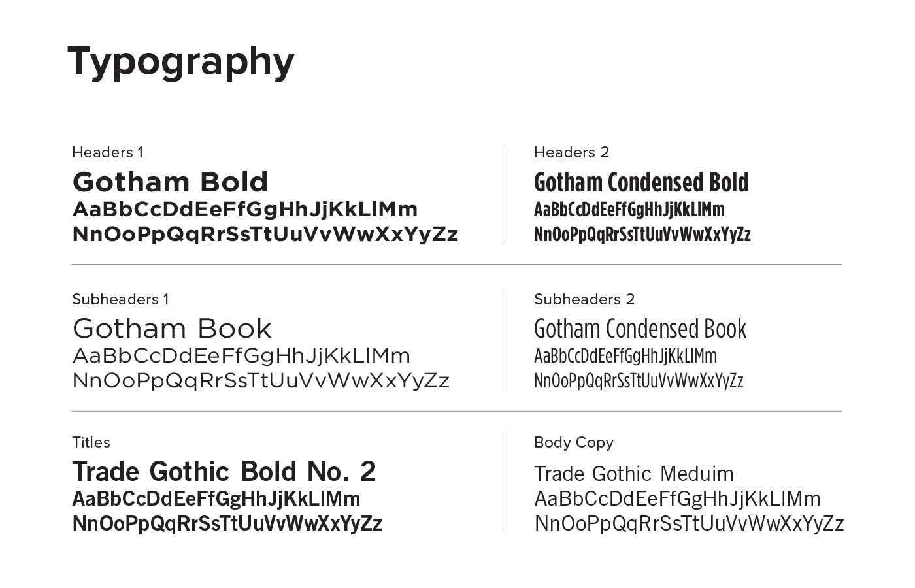Click the Headers 2 label
The height and width of the screenshot is (588, 915).
(x=572, y=152)
